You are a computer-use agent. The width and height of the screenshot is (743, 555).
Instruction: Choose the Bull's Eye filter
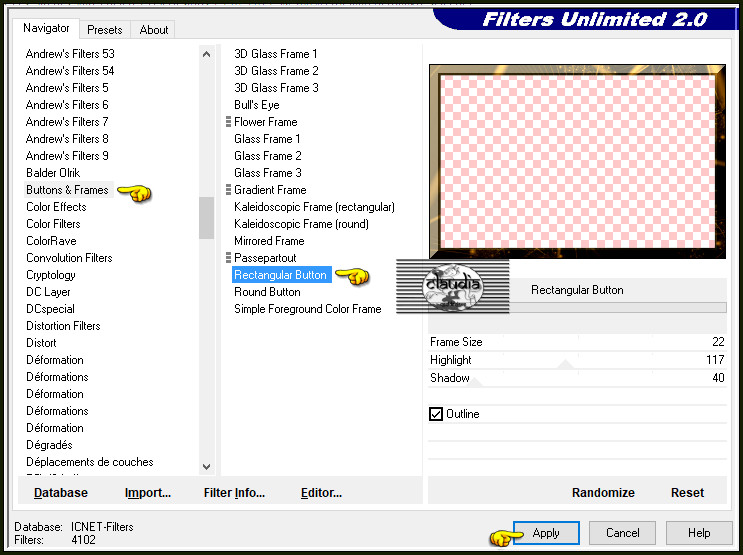point(256,105)
